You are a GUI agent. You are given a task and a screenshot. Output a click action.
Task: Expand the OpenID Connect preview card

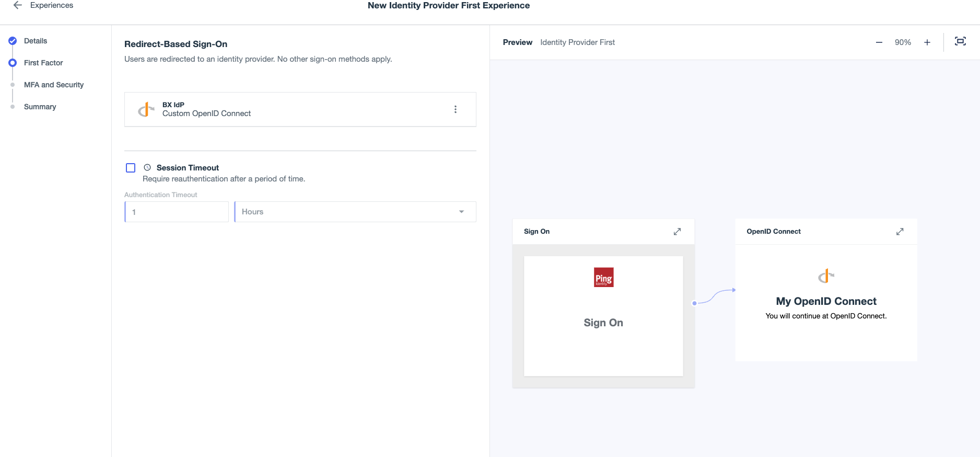tap(900, 232)
